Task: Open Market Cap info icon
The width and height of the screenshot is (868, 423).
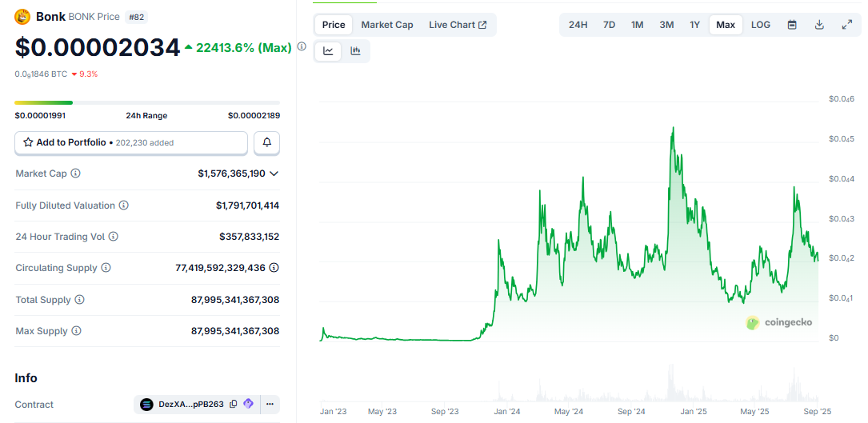Action: click(x=76, y=174)
